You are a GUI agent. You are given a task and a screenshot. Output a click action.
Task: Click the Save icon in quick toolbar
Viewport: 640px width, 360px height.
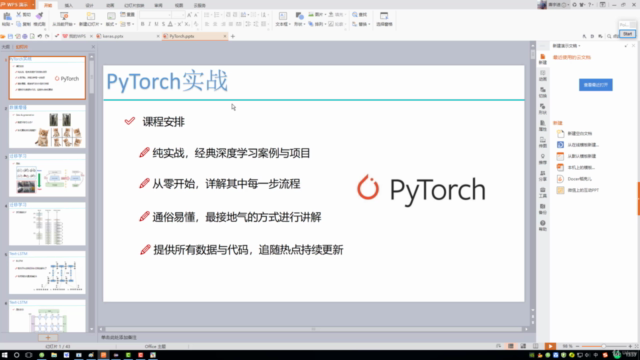pyautogui.click(x=10, y=36)
